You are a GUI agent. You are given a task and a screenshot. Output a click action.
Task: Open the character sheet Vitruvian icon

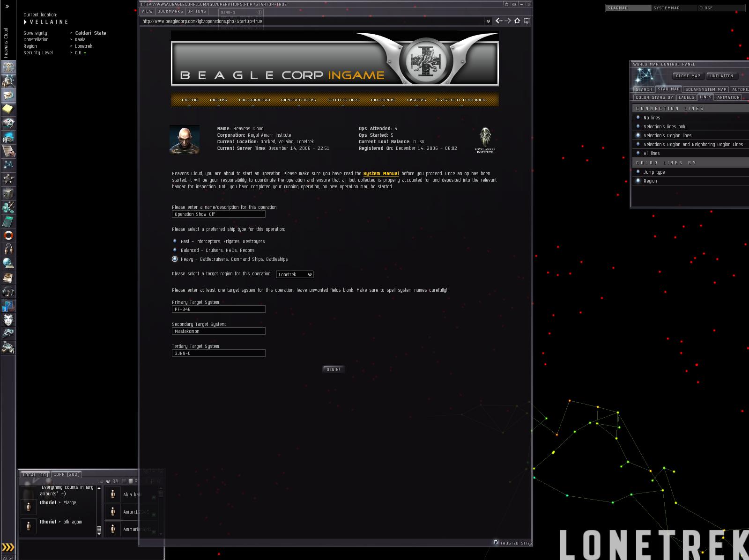click(8, 67)
